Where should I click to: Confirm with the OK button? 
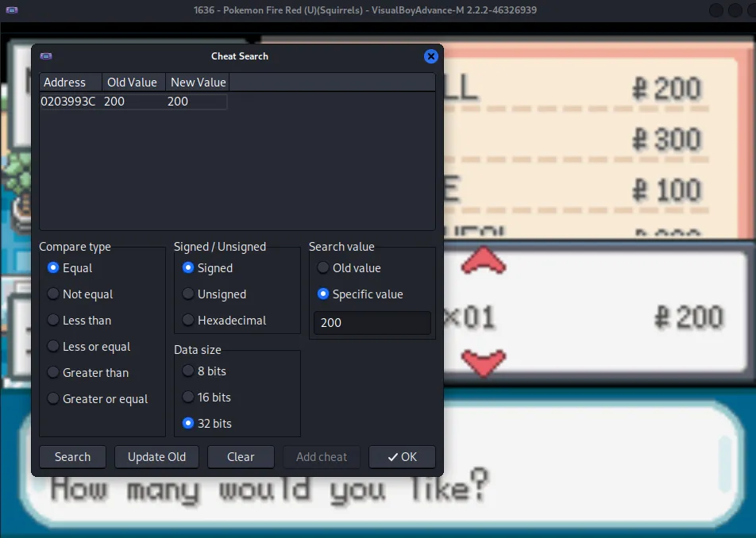[x=402, y=457]
